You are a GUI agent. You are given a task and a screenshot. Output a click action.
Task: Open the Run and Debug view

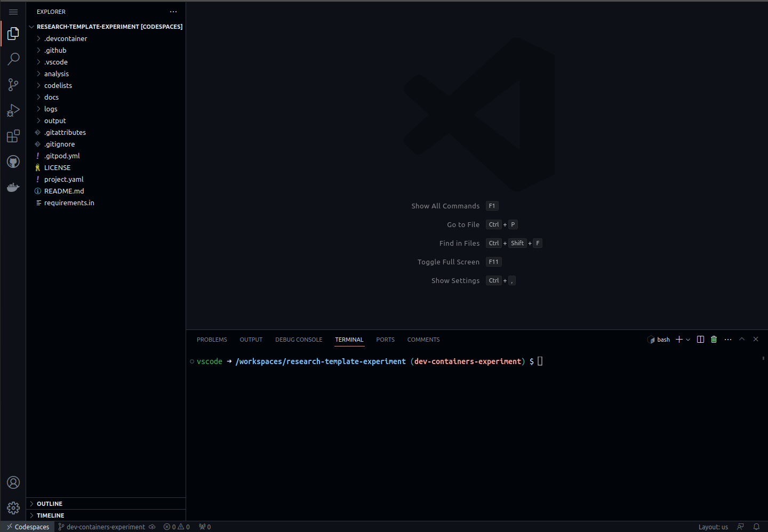tap(13, 110)
